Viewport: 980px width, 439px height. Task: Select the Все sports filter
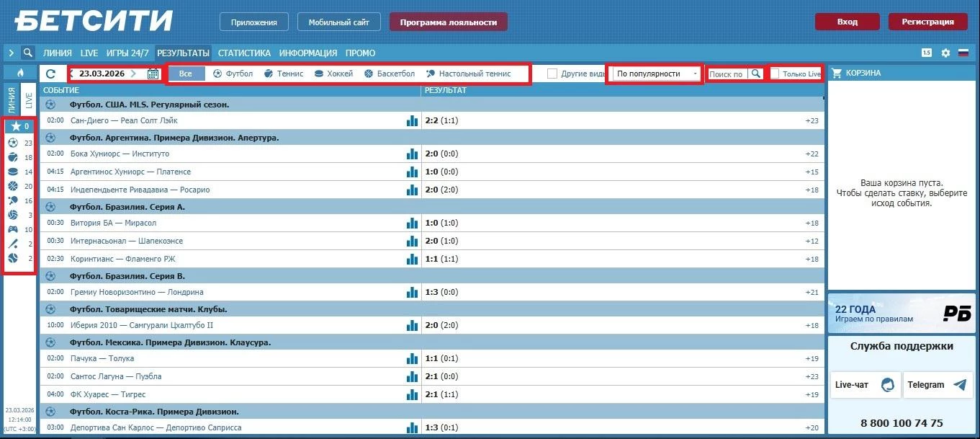[x=186, y=74]
